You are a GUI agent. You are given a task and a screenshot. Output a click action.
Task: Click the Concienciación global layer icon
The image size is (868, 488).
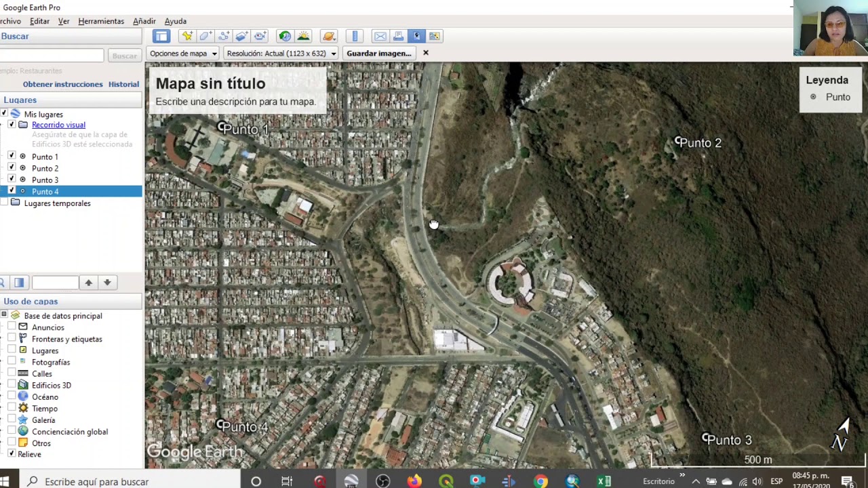[x=23, y=431]
